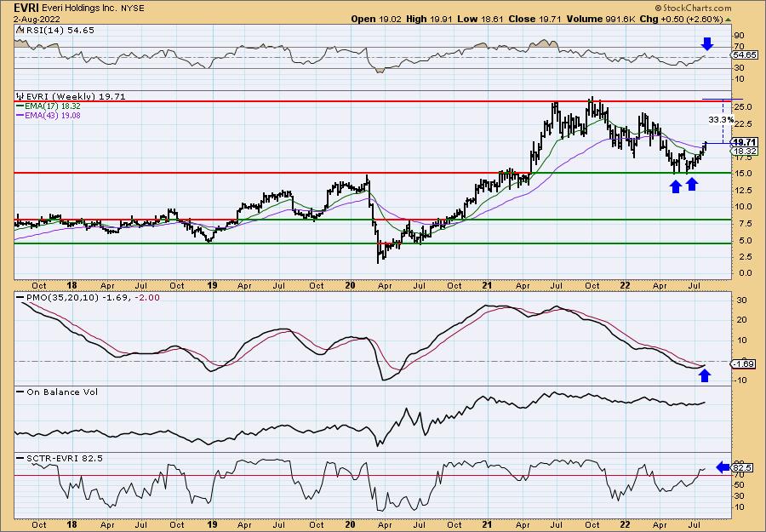Image resolution: width=766 pixels, height=532 pixels.
Task: Select the EMA(17) 18.32 legend text
Action: (x=53, y=106)
